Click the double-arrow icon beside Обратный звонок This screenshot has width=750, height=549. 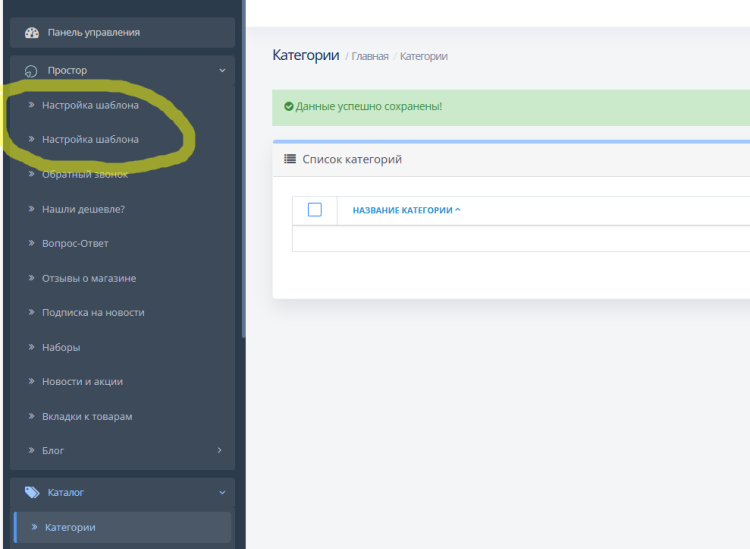click(31, 174)
